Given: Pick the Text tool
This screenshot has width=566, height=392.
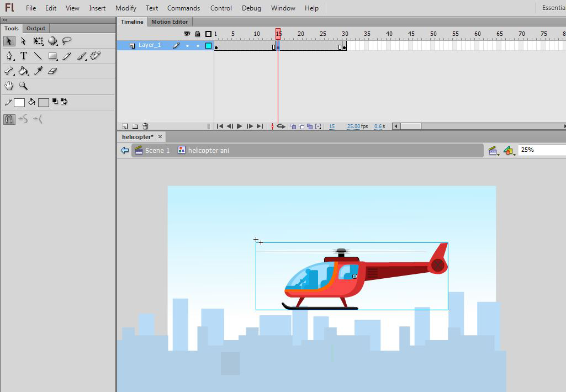Looking at the screenshot, I should click(24, 56).
